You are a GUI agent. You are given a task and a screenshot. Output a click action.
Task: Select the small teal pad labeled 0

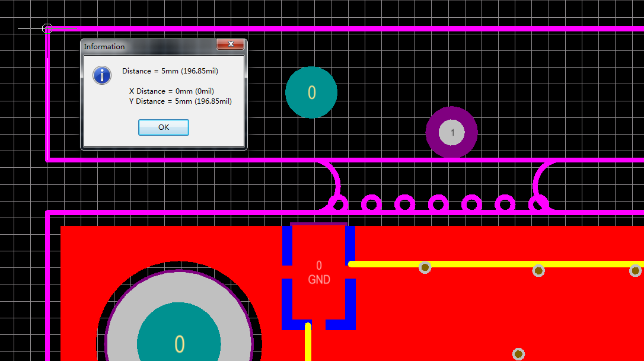tap(311, 92)
